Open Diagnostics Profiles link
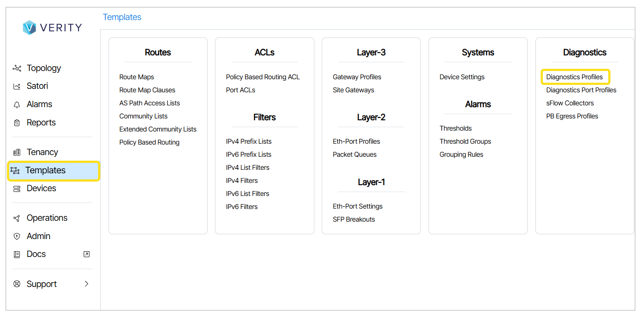 click(574, 77)
